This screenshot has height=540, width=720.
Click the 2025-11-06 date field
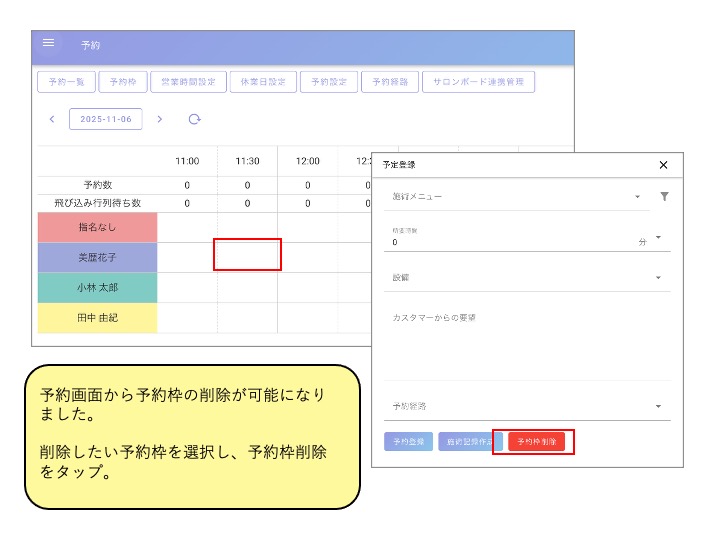pyautogui.click(x=105, y=119)
